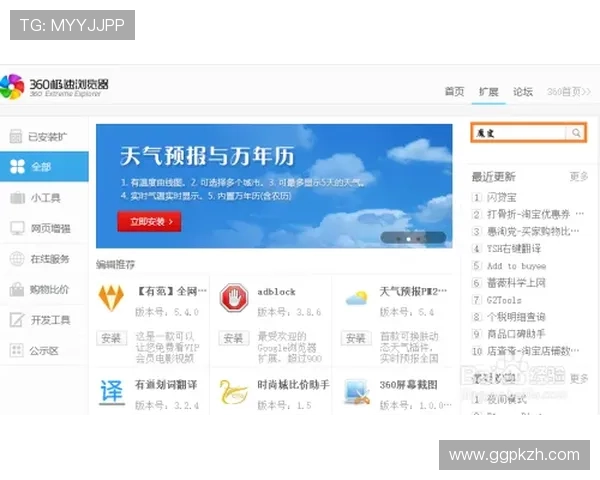Click the 开发工具 pencil icon
600x480 pixels.
click(17, 320)
